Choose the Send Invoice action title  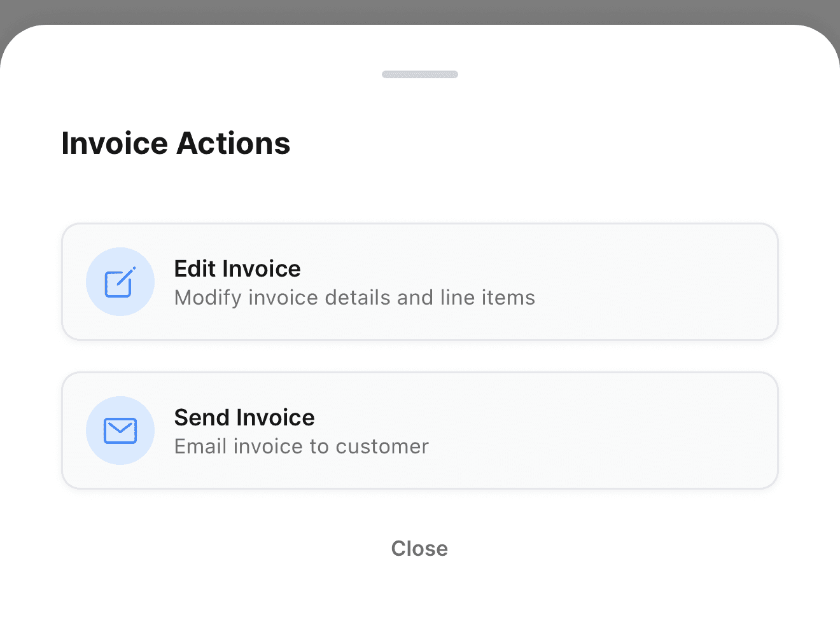pyautogui.click(x=244, y=417)
